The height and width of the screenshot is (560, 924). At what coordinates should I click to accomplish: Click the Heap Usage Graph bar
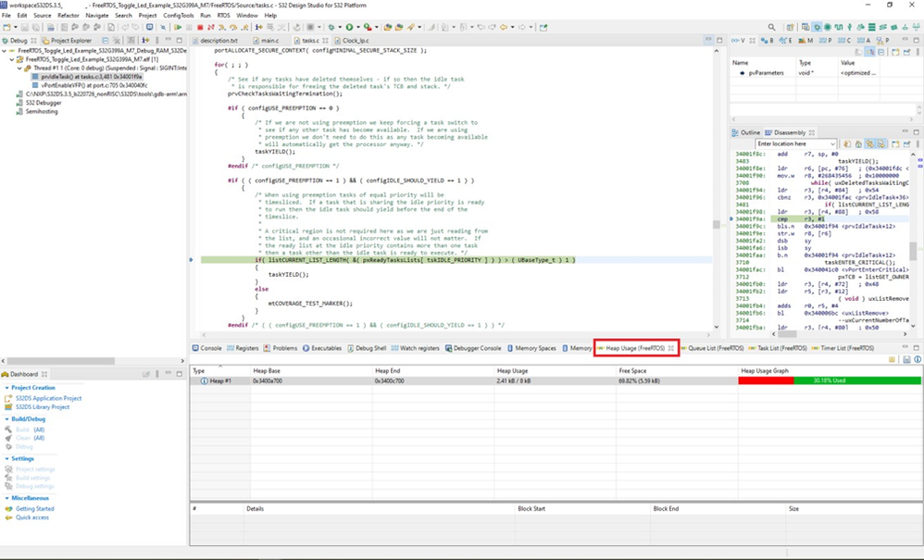point(830,381)
